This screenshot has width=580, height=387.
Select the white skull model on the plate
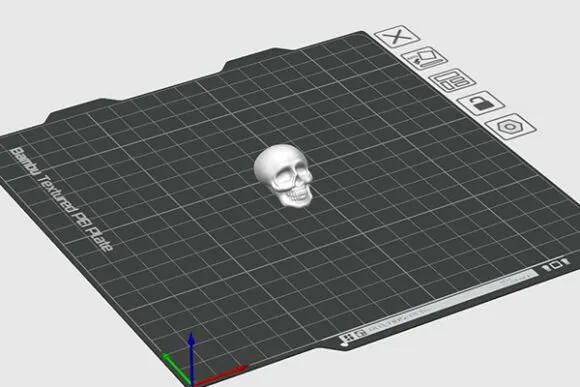pyautogui.click(x=284, y=175)
